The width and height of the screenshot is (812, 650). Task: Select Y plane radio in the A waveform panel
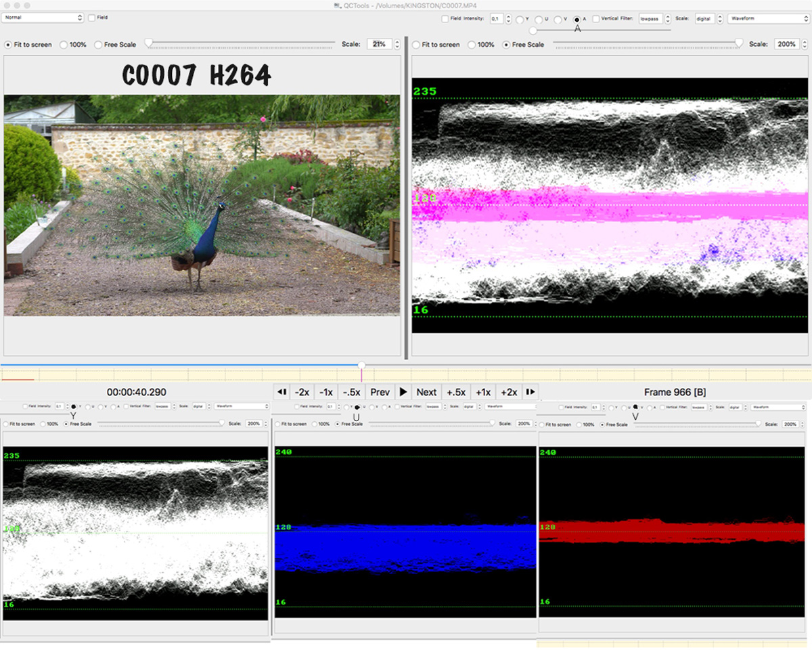[520, 20]
